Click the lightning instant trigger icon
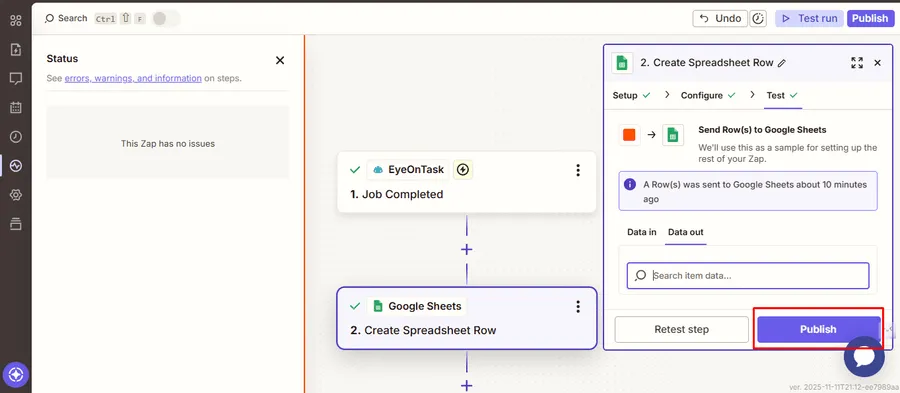 tap(463, 170)
